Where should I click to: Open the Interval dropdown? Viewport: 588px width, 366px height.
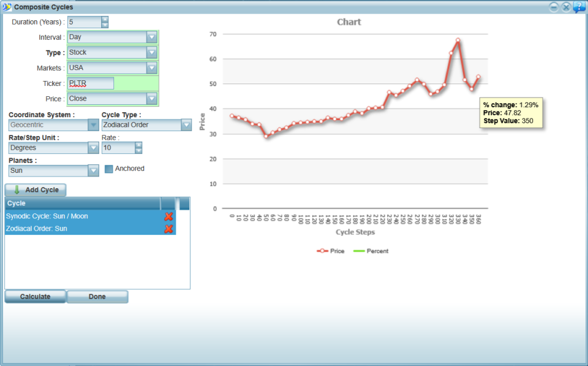[151, 37]
